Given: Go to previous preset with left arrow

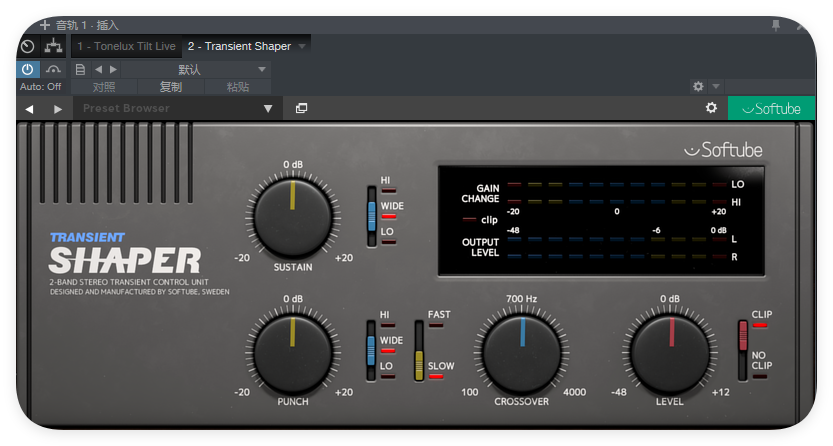Looking at the screenshot, I should click(98, 70).
